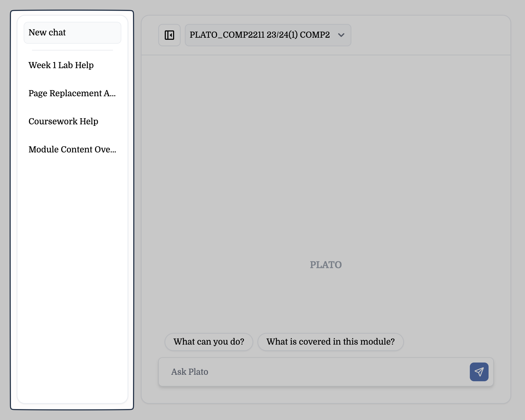
Task: Click the blank conversation area above PLATO
Action: coord(325,156)
